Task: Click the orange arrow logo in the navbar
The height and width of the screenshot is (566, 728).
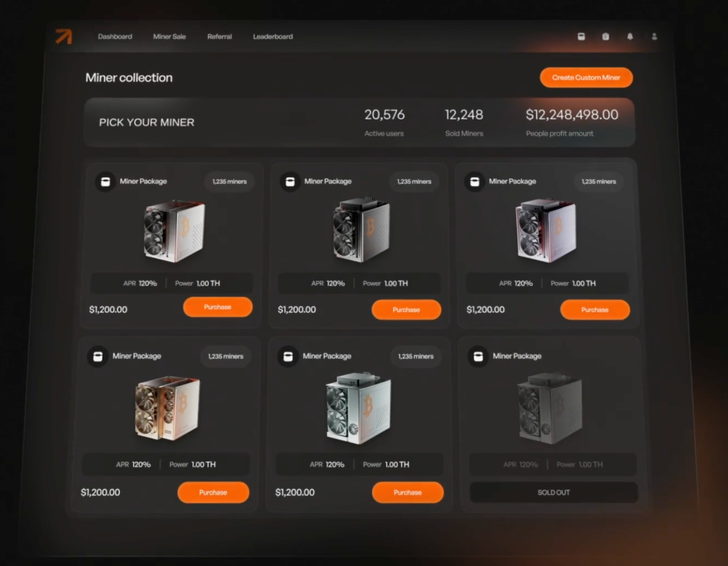Action: pyautogui.click(x=64, y=36)
